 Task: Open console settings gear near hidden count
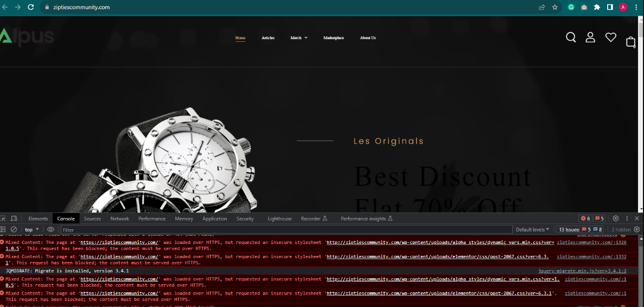[x=637, y=229]
